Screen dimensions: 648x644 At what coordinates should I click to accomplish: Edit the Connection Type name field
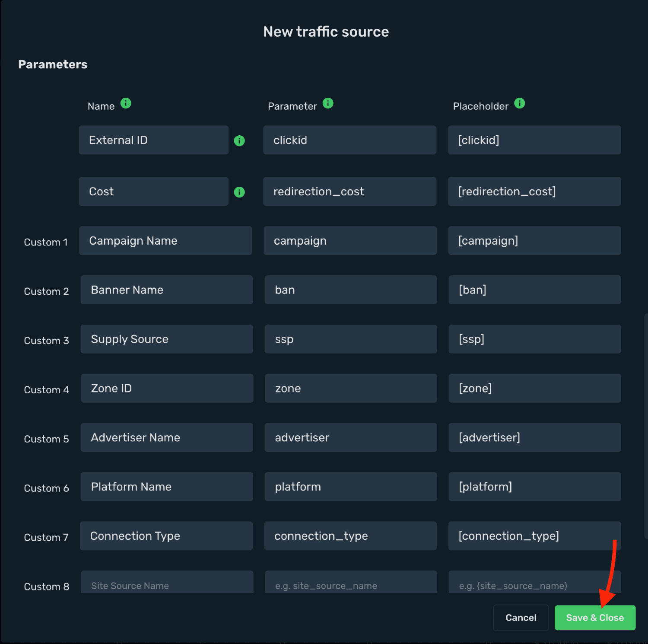pyautogui.click(x=166, y=536)
